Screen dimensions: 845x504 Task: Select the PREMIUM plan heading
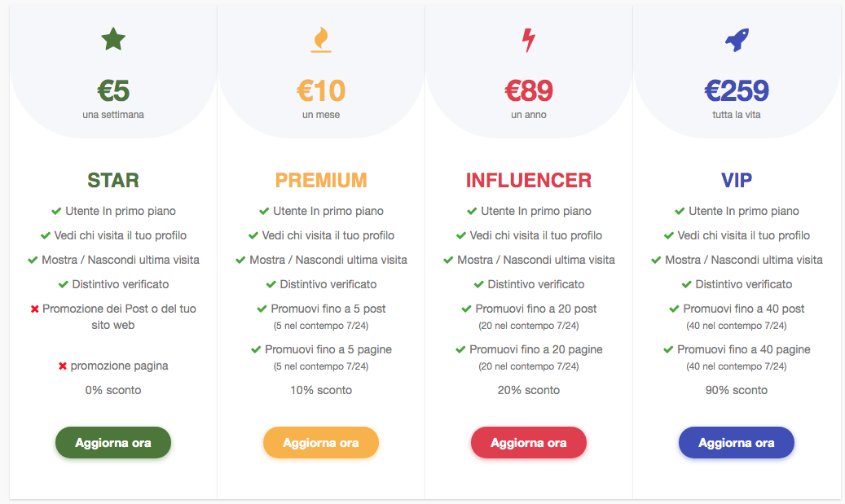321,181
